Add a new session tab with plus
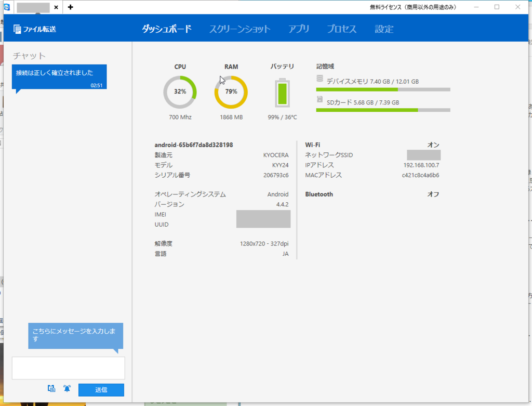Screen dimensions: 532x406 coord(70,7)
